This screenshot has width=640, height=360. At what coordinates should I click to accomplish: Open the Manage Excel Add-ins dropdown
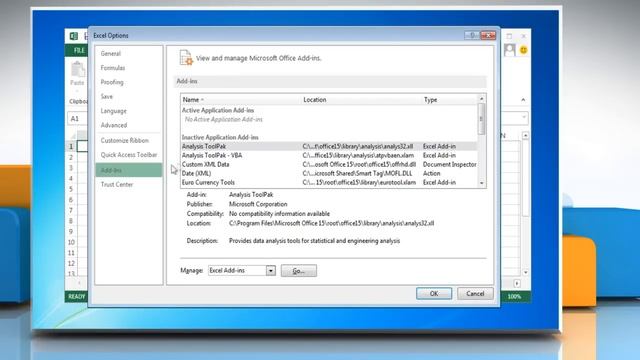(271, 271)
